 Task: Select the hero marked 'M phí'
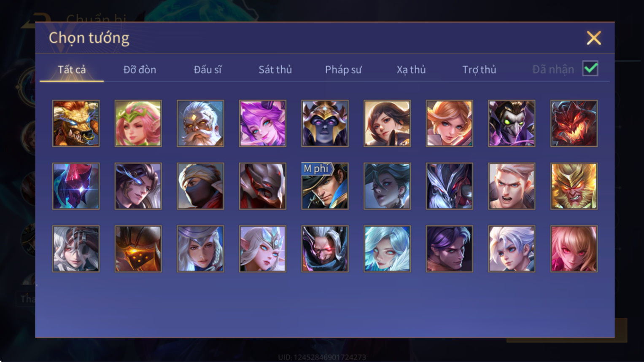[x=325, y=186]
